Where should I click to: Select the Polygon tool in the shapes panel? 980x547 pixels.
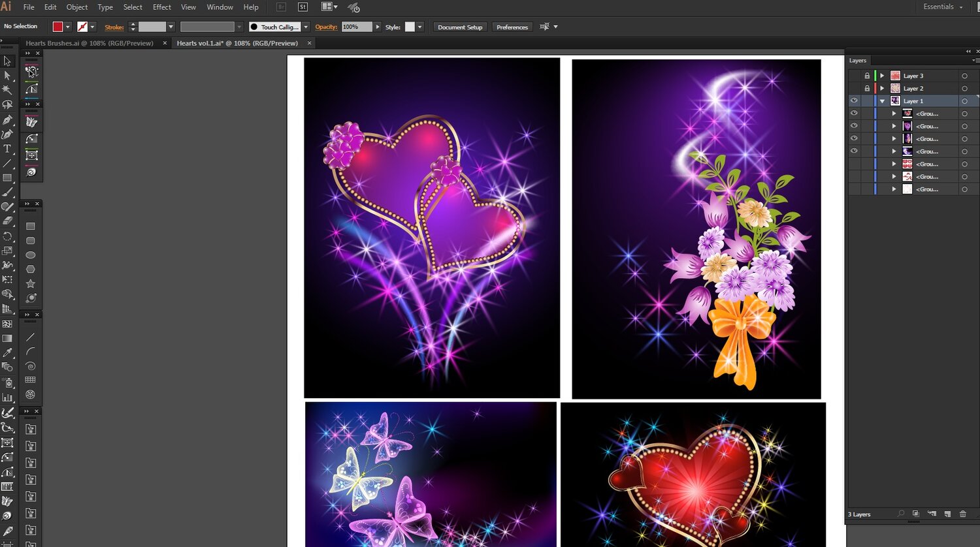[x=31, y=269]
